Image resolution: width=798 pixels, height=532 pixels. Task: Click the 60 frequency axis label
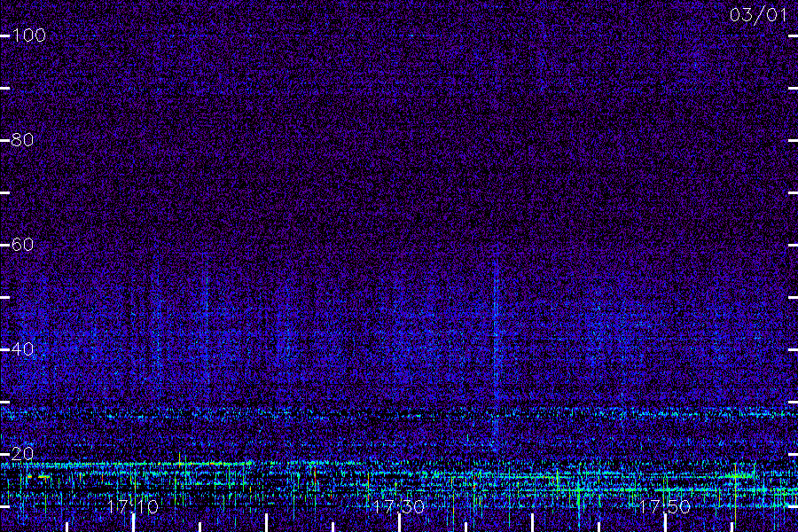[x=22, y=245]
